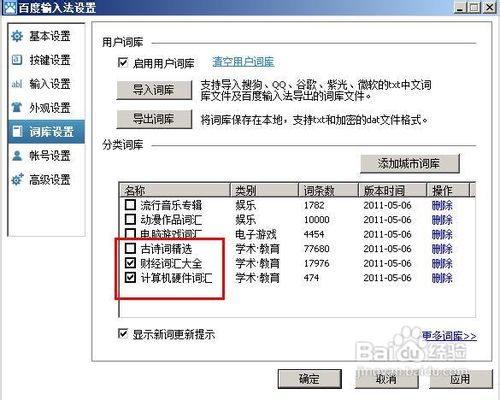Sort by the 名称 column header

[175, 190]
